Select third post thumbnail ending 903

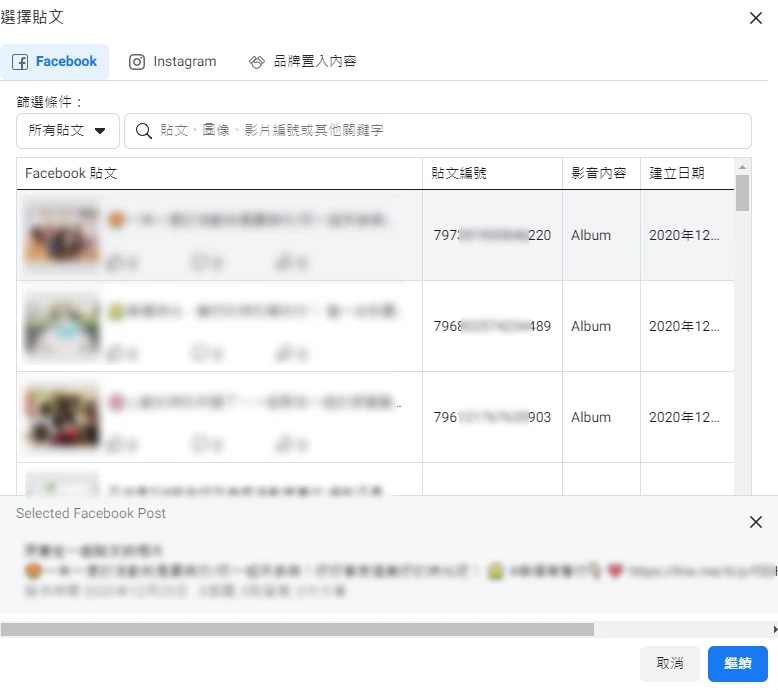(x=62, y=416)
